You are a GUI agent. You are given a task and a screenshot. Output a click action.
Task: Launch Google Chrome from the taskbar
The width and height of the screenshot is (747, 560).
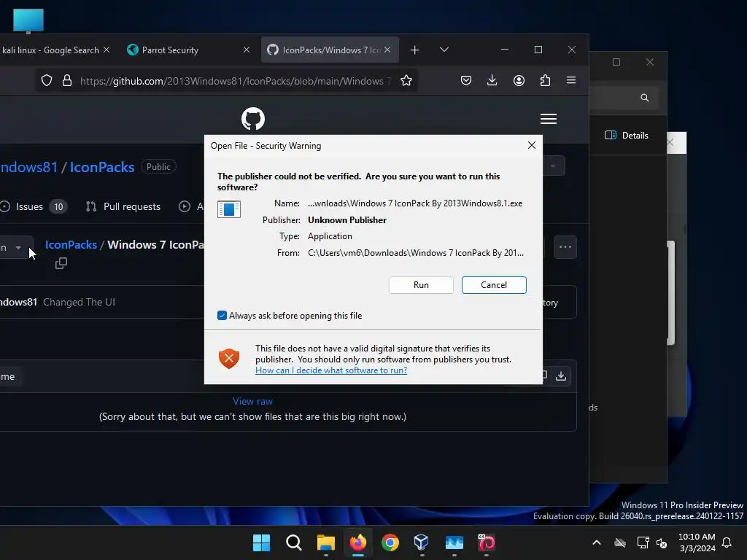390,542
